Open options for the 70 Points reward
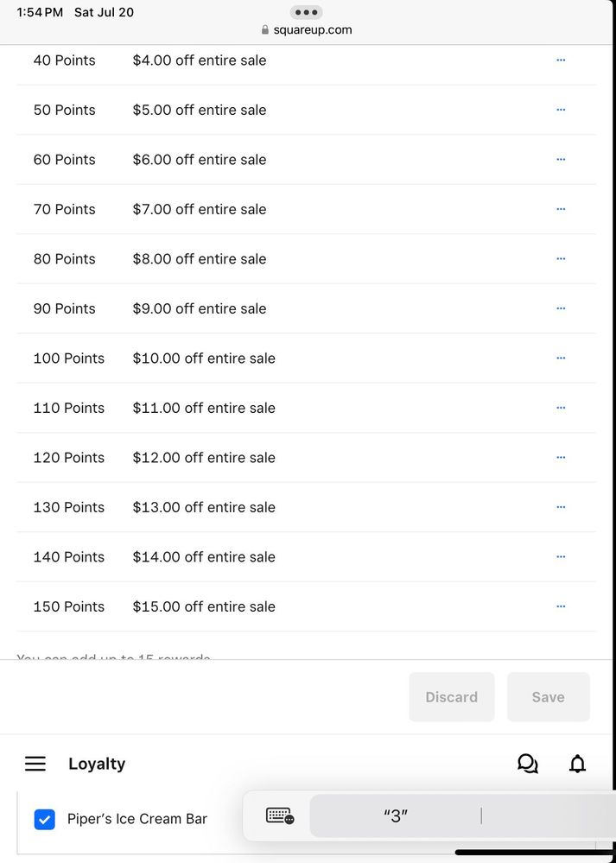Viewport: 616px width, 863px height. coord(561,209)
